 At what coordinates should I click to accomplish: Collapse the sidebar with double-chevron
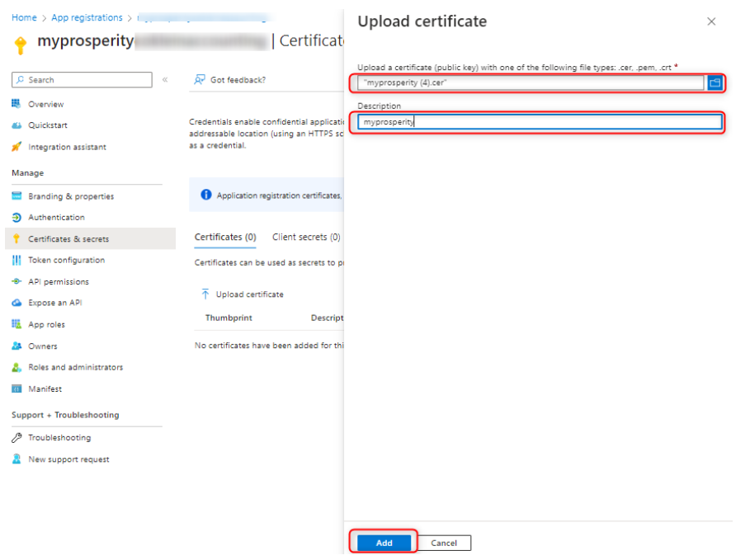click(x=165, y=80)
